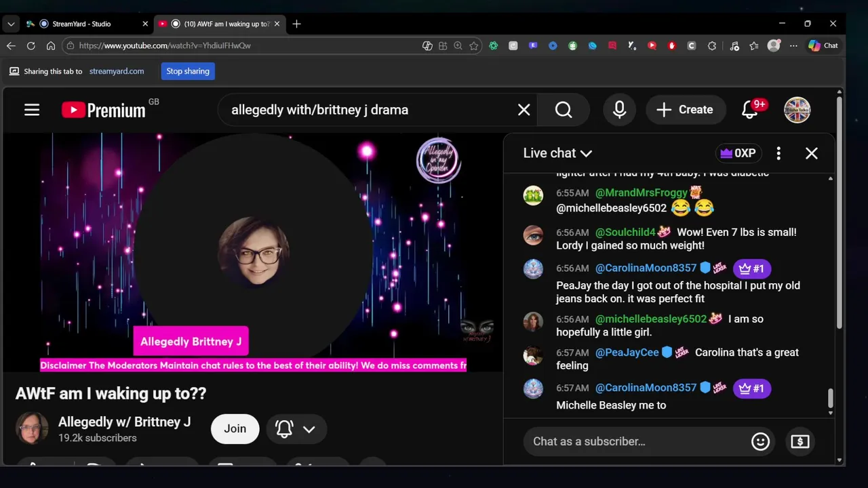Close the live chat panel
The image size is (868, 488).
tap(811, 153)
